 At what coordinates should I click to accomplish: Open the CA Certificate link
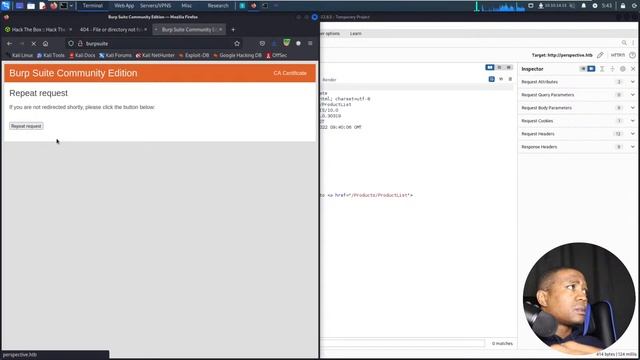(x=290, y=73)
